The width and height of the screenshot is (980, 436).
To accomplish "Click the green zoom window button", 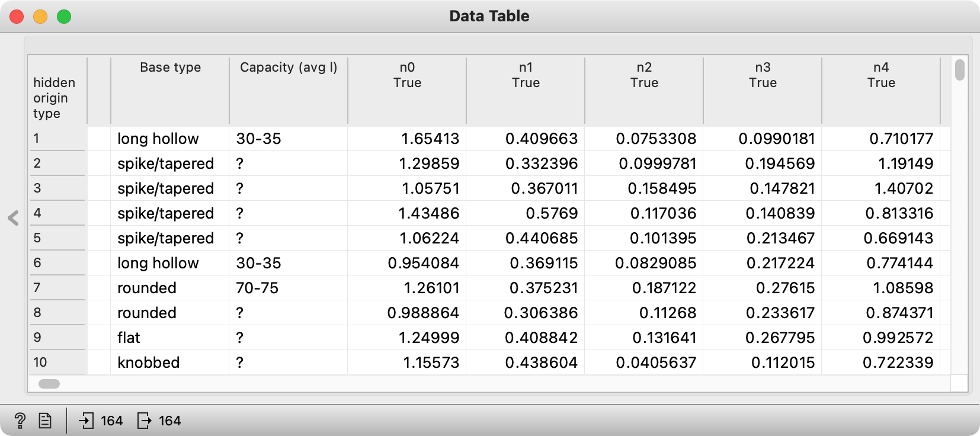I will (x=64, y=17).
